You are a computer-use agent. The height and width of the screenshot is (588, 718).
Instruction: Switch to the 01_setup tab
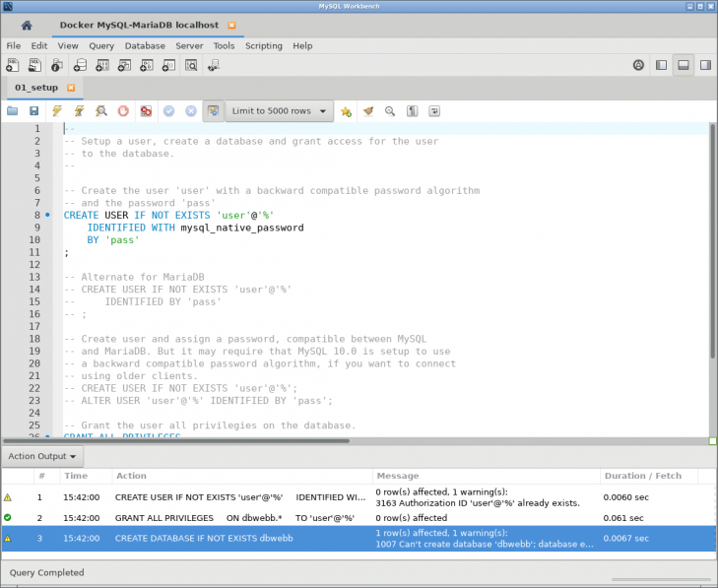[36, 88]
